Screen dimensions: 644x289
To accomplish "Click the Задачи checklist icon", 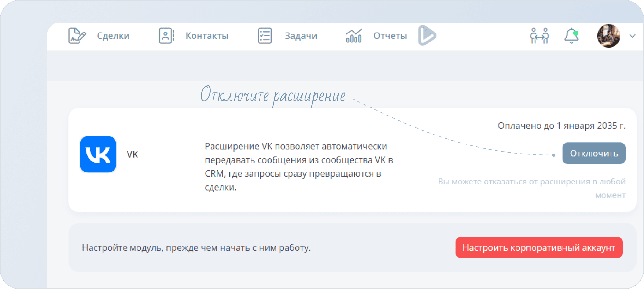I will pos(265,36).
